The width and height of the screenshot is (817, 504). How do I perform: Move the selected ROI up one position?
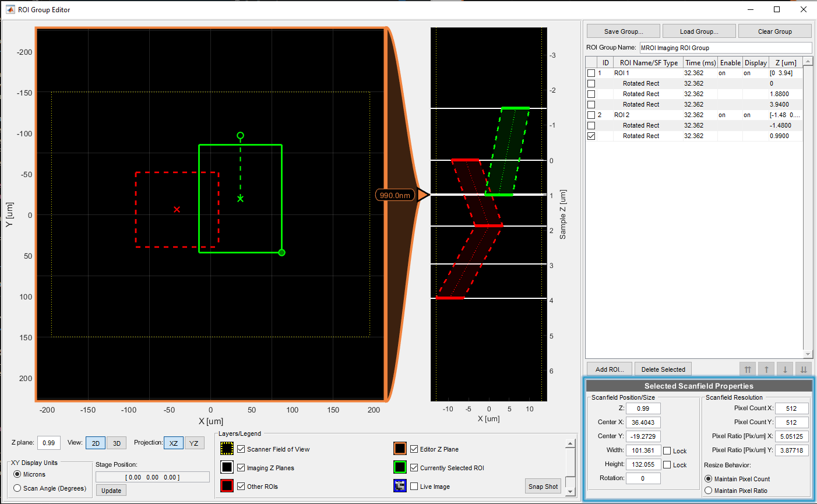point(766,369)
